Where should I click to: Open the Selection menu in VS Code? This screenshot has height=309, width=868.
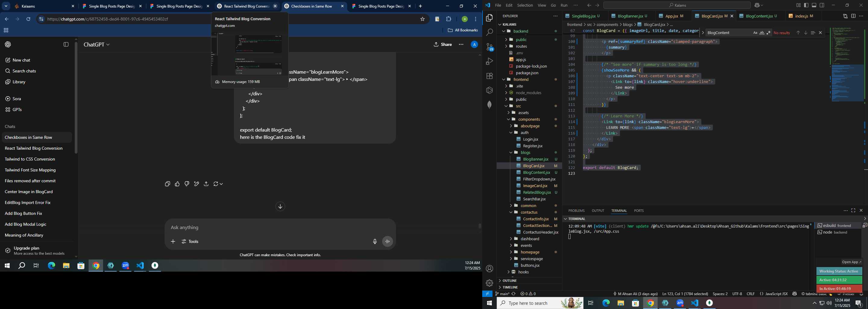click(525, 5)
